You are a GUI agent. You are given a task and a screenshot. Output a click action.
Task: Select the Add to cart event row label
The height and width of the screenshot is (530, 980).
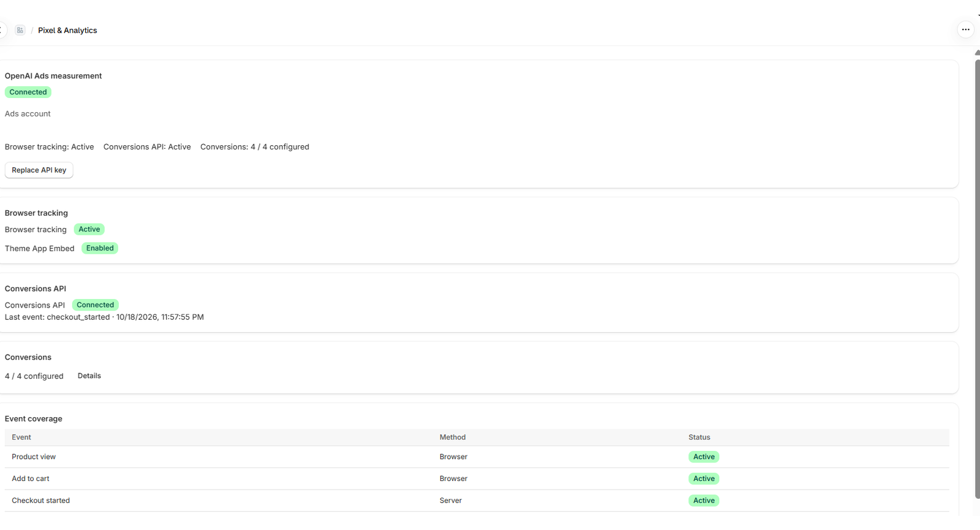pos(31,479)
